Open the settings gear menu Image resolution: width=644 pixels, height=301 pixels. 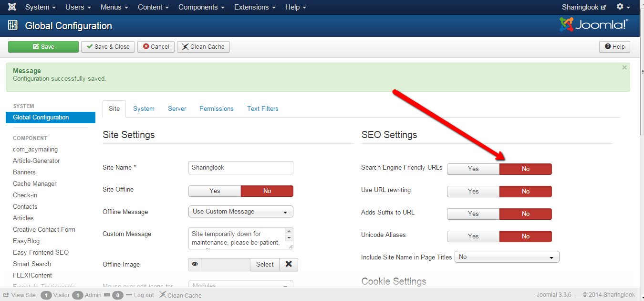click(623, 7)
